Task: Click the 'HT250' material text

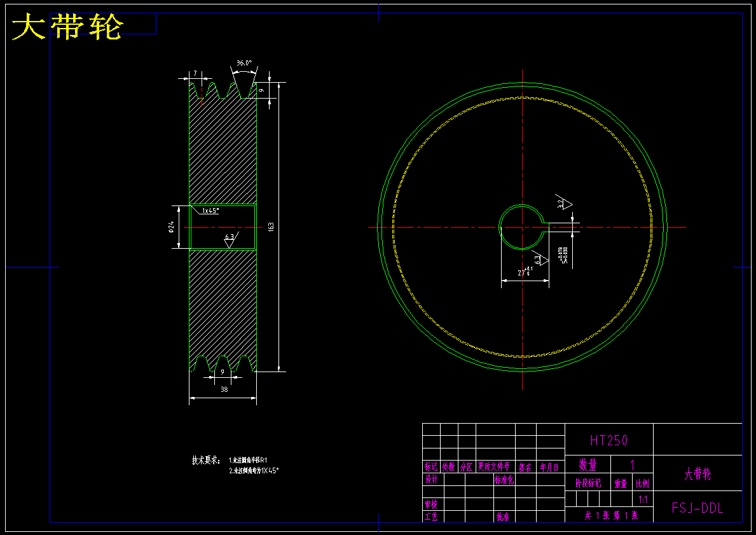Action: pyautogui.click(x=609, y=440)
